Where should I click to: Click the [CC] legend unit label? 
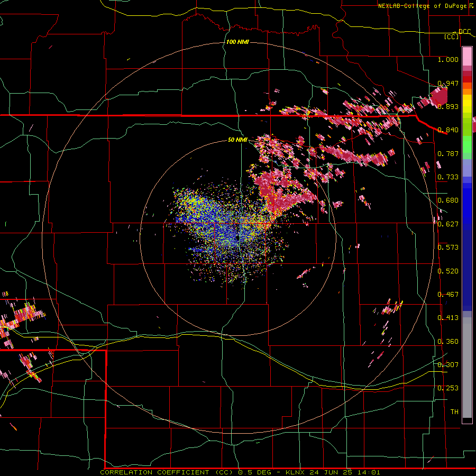pyautogui.click(x=452, y=36)
